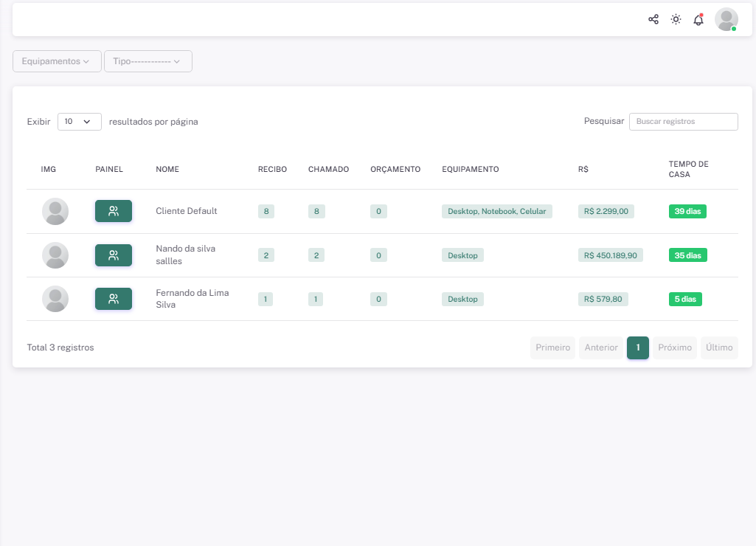The image size is (756, 546).
Task: Expand the Equipamentos dropdown
Action: (57, 61)
